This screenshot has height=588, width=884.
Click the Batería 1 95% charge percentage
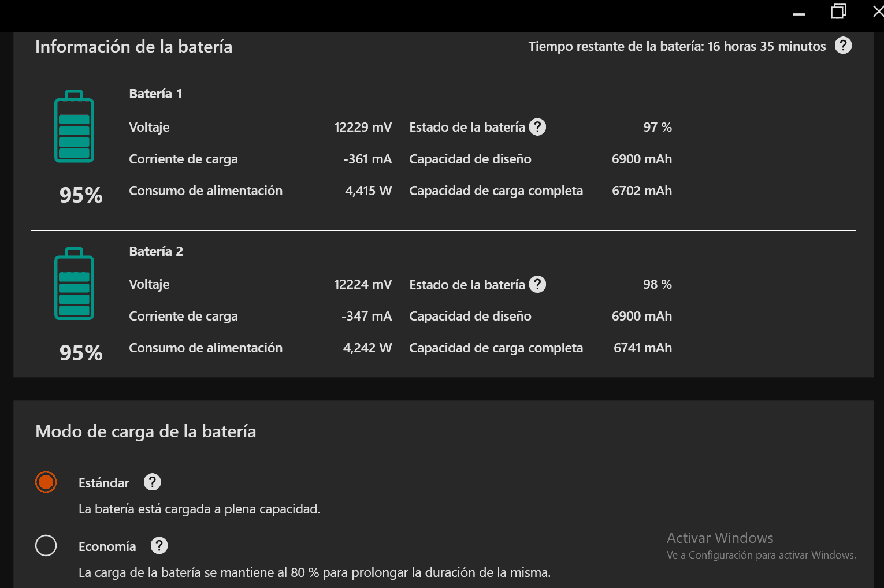(x=81, y=195)
